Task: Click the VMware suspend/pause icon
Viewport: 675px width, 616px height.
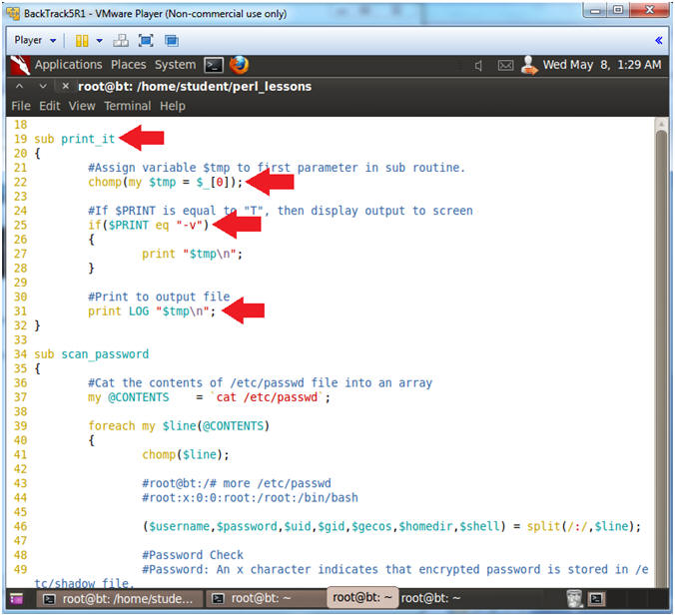Action: tap(82, 41)
